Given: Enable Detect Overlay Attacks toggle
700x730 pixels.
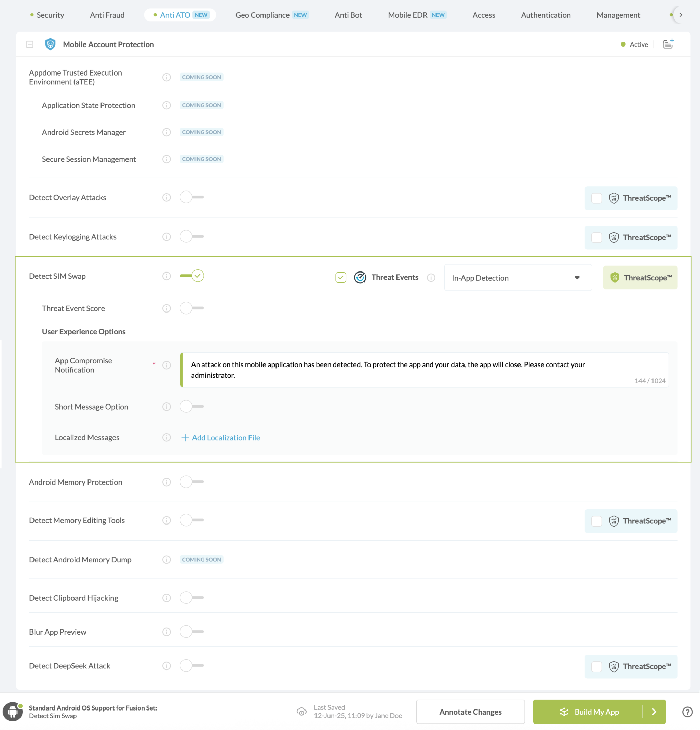Looking at the screenshot, I should pyautogui.click(x=191, y=197).
